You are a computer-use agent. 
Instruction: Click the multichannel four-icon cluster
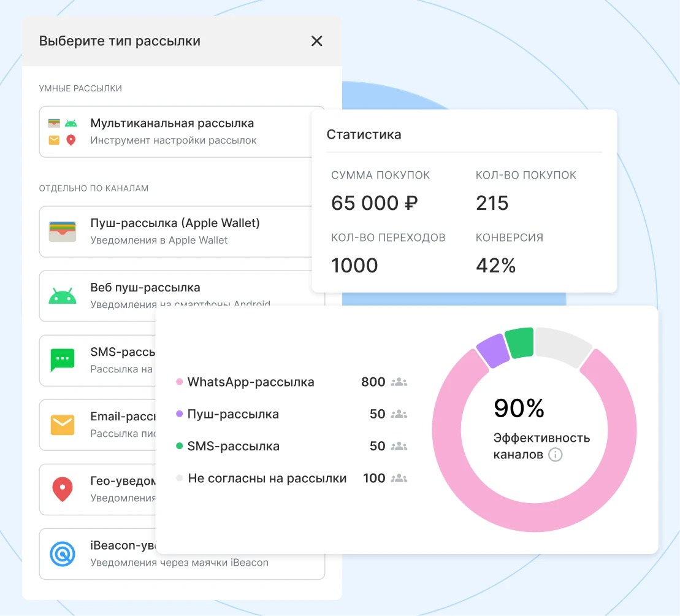63,131
